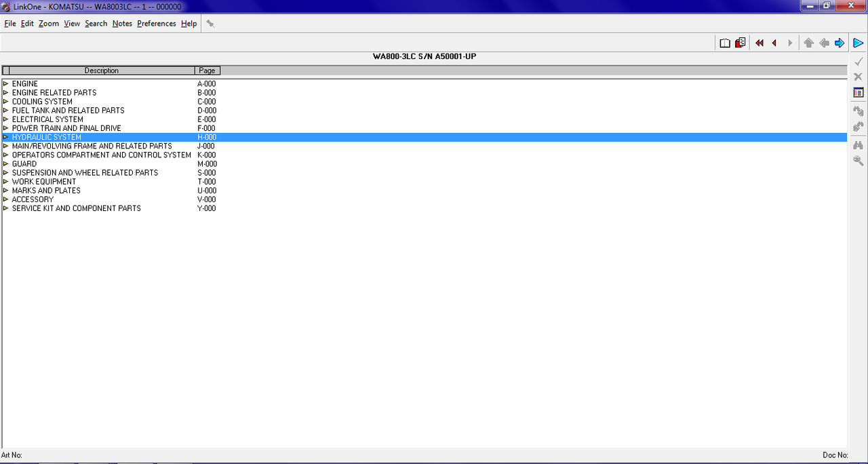The height and width of the screenshot is (464, 868).
Task: Click the binoculars find-previous icon
Action: (859, 111)
